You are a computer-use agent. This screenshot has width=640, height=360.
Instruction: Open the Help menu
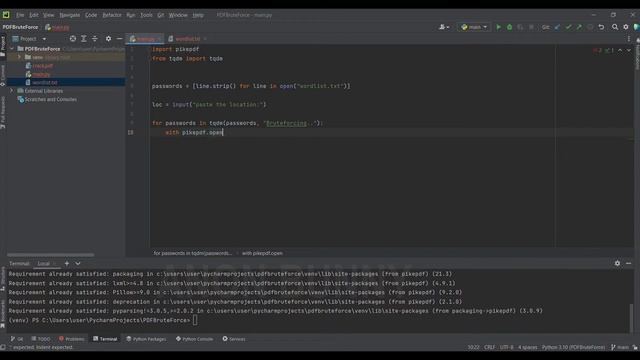click(x=198, y=15)
